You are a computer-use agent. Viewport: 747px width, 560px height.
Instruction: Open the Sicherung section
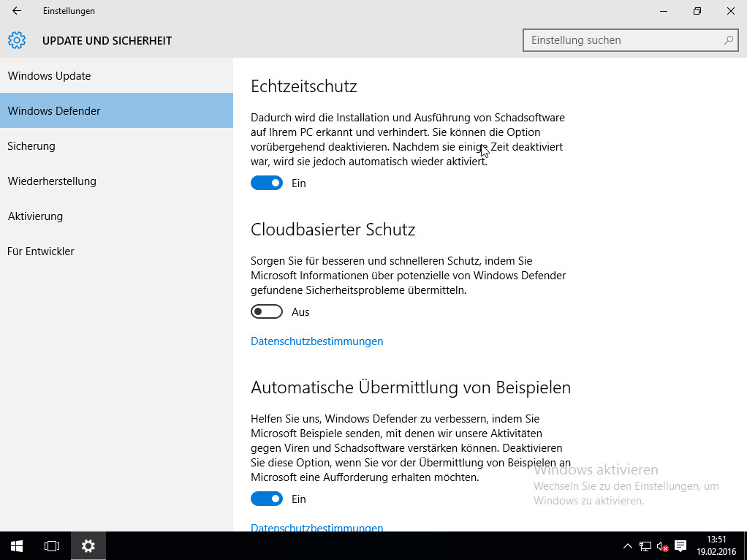pyautogui.click(x=116, y=145)
